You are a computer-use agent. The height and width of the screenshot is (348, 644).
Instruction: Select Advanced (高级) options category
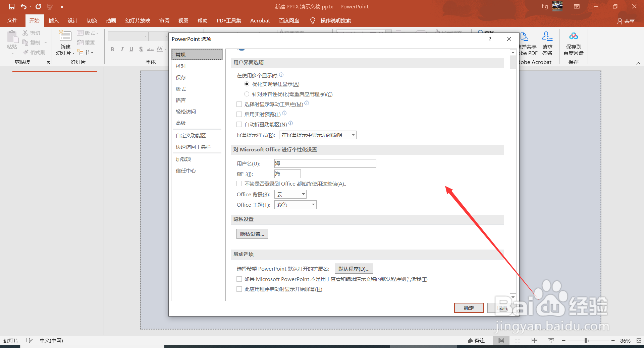(x=197, y=123)
